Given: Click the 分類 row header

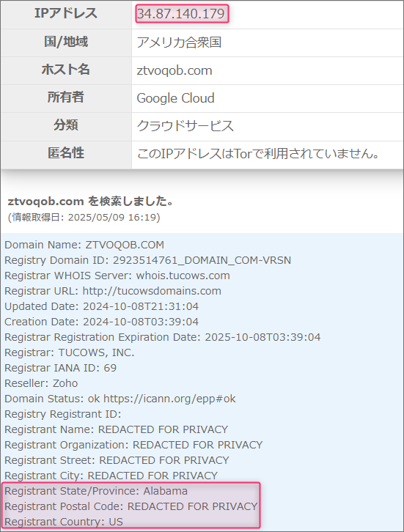Looking at the screenshot, I should coord(66,125).
